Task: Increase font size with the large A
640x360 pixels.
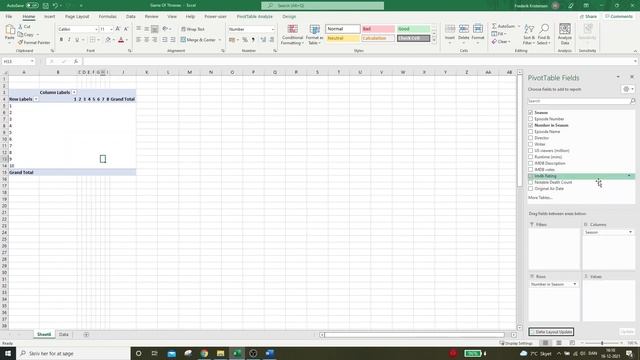Action: pyautogui.click(x=118, y=29)
